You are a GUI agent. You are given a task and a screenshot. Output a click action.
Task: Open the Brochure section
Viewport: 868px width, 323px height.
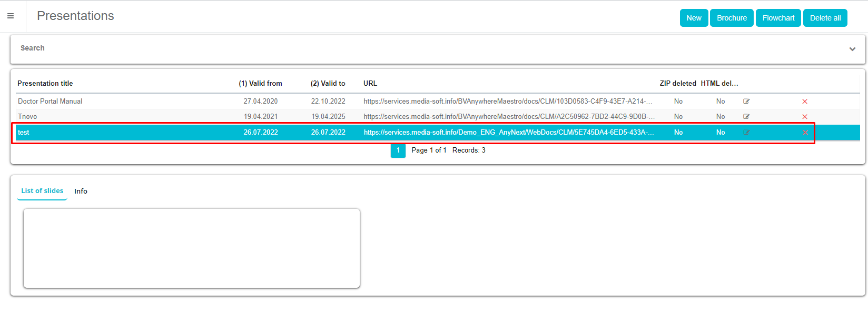(732, 18)
